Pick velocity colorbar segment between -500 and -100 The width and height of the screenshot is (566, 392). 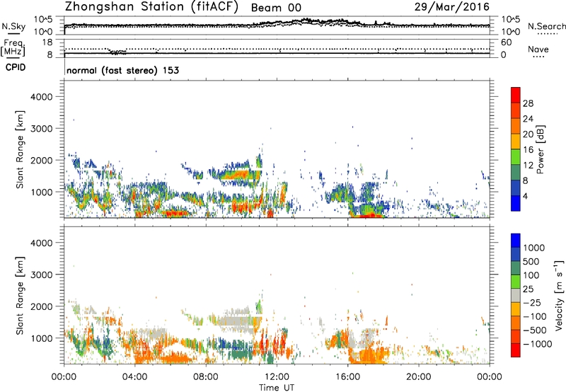coord(516,323)
